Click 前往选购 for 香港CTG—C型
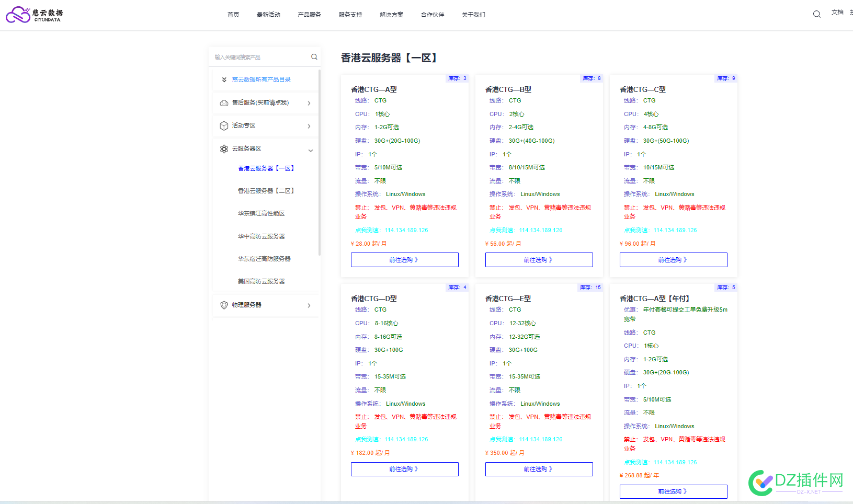Screen dimensions: 853x504 pos(674,260)
